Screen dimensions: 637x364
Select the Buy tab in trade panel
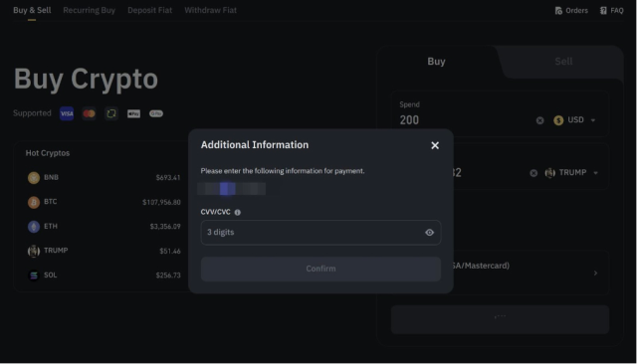pyautogui.click(x=436, y=62)
